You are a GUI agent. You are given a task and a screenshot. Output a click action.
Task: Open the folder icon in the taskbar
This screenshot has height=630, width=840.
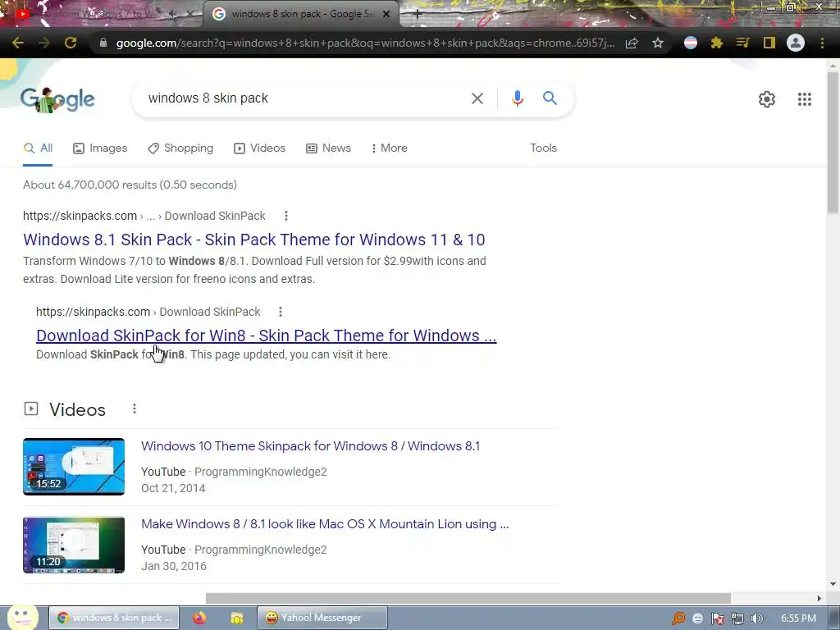coord(237,618)
